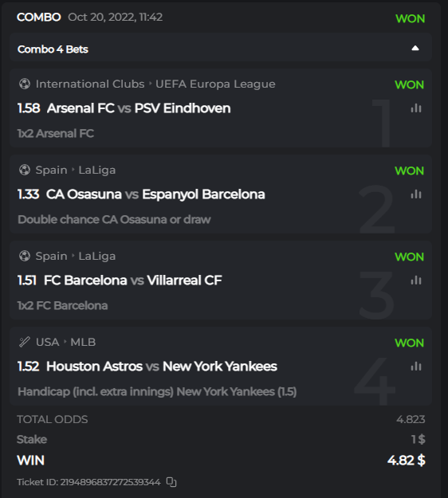Viewport: 448px width, 498px height.
Task: Open the MLB league link
Action: [83, 342]
